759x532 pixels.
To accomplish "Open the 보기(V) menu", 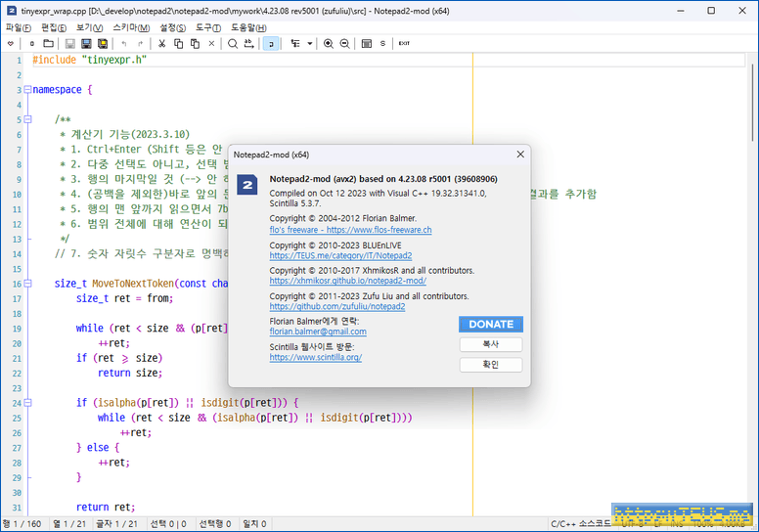I will 90,28.
